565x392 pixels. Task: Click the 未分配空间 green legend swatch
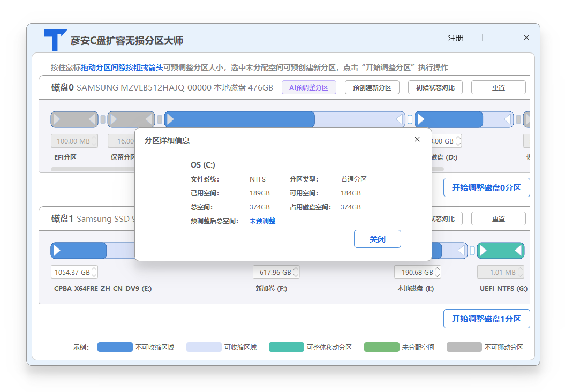coord(382,347)
